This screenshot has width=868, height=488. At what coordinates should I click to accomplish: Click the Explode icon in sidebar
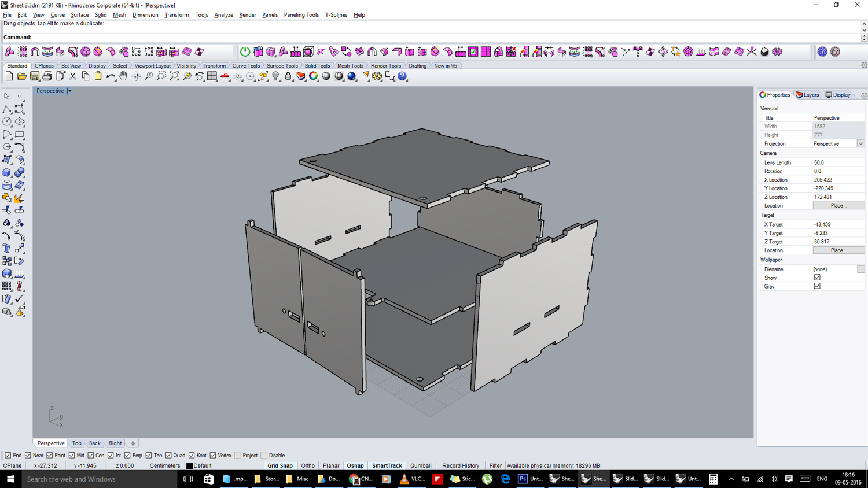pyautogui.click(x=20, y=198)
